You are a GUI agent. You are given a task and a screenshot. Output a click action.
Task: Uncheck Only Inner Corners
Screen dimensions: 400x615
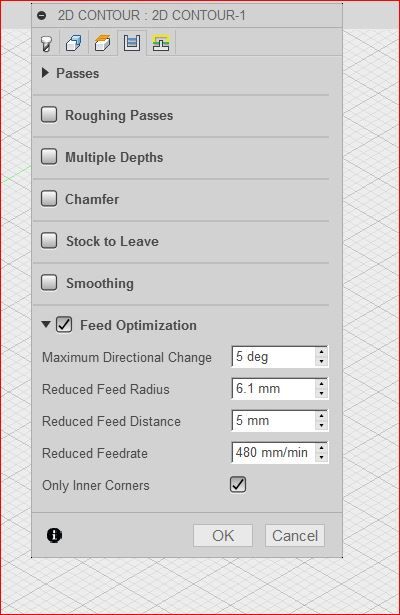(238, 485)
